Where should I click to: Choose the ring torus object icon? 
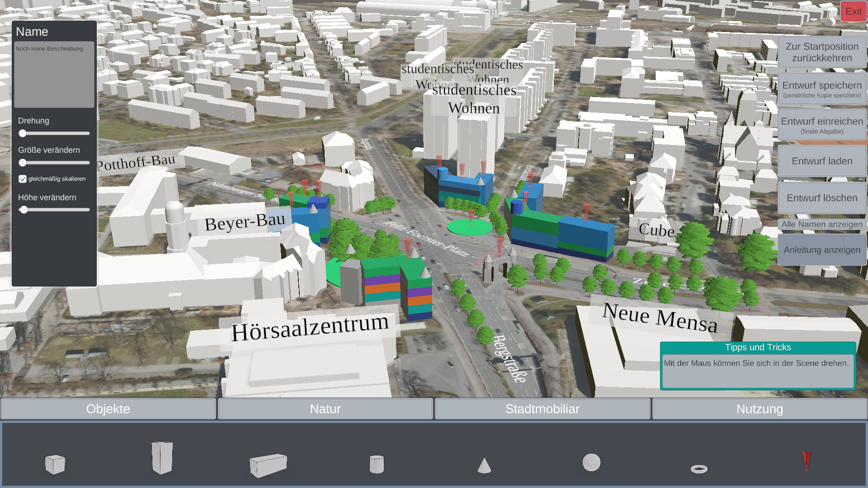(x=699, y=469)
